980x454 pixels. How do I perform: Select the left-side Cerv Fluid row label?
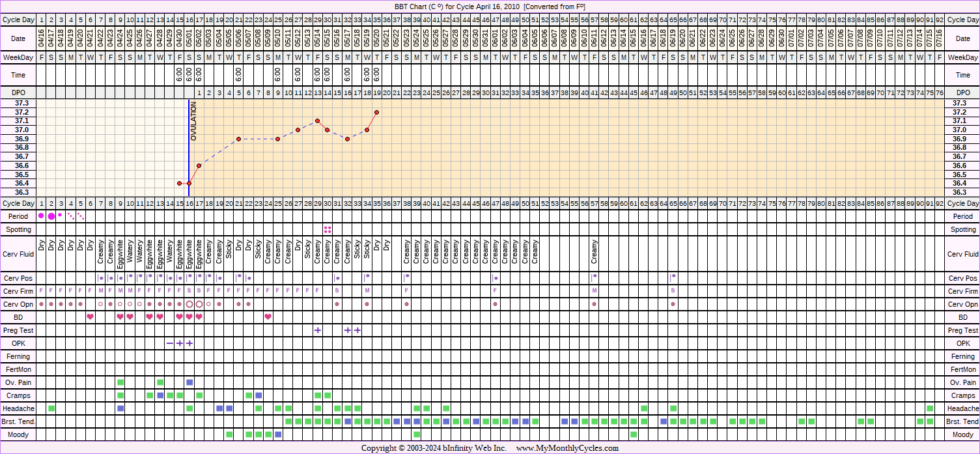pyautogui.click(x=18, y=255)
